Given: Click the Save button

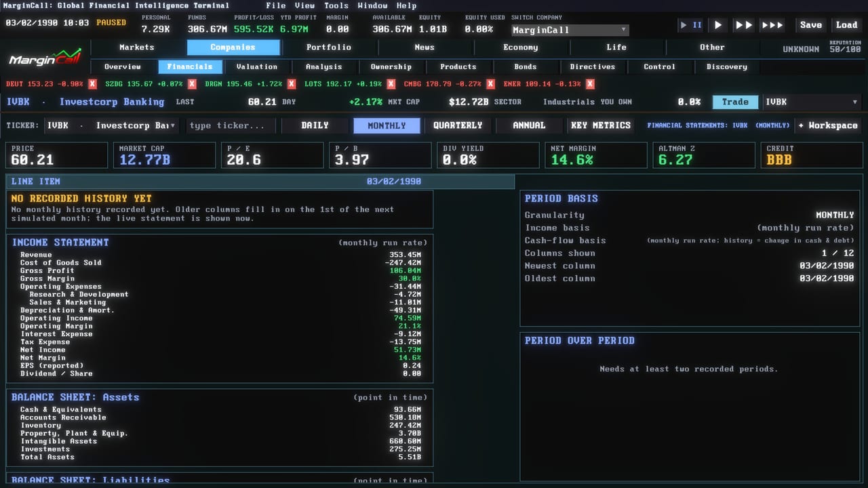Looking at the screenshot, I should pyautogui.click(x=811, y=25).
